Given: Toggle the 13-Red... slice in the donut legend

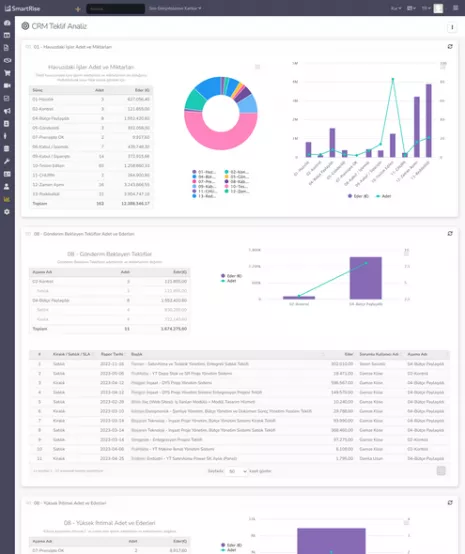Looking at the screenshot, I should [204, 196].
